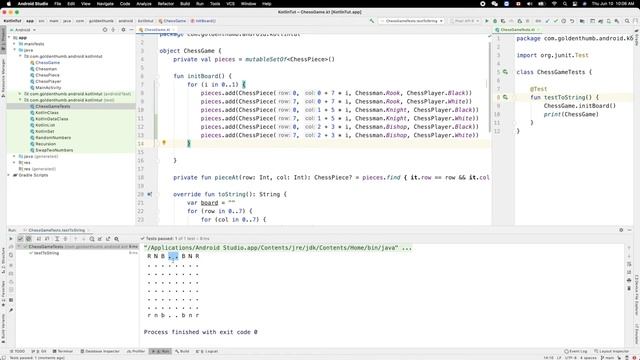Screen dimensions: 640x360
Task: Open ChessGameTests run configuration dropdown
Action: click(x=411, y=21)
